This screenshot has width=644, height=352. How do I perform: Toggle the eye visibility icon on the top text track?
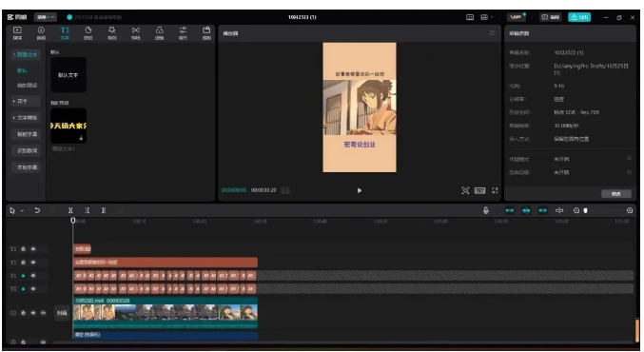pos(33,249)
